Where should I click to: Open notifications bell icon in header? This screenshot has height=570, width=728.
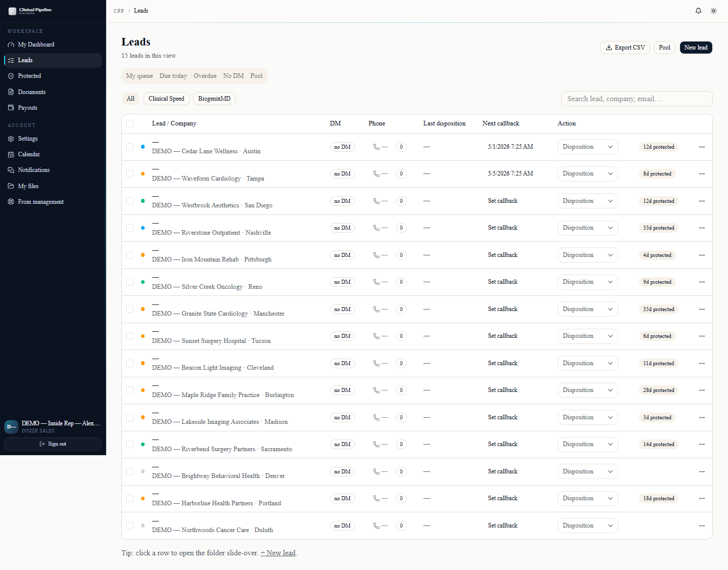point(698,11)
